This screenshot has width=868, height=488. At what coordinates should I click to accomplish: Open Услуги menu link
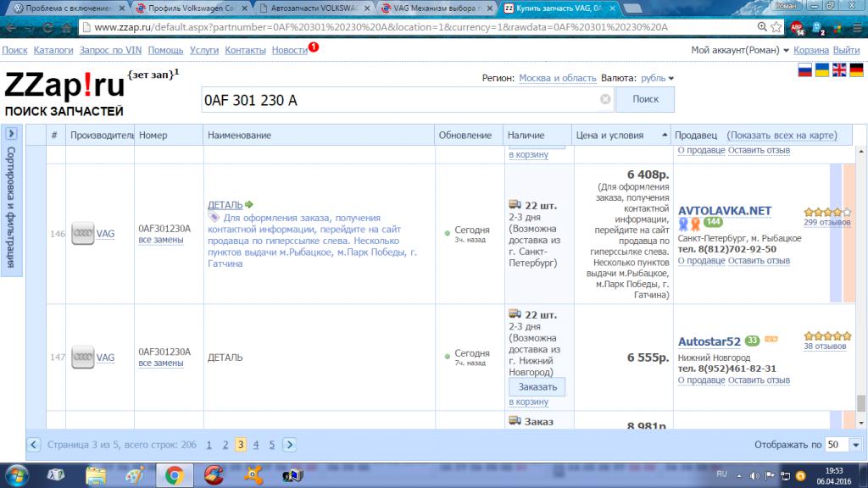click(204, 50)
